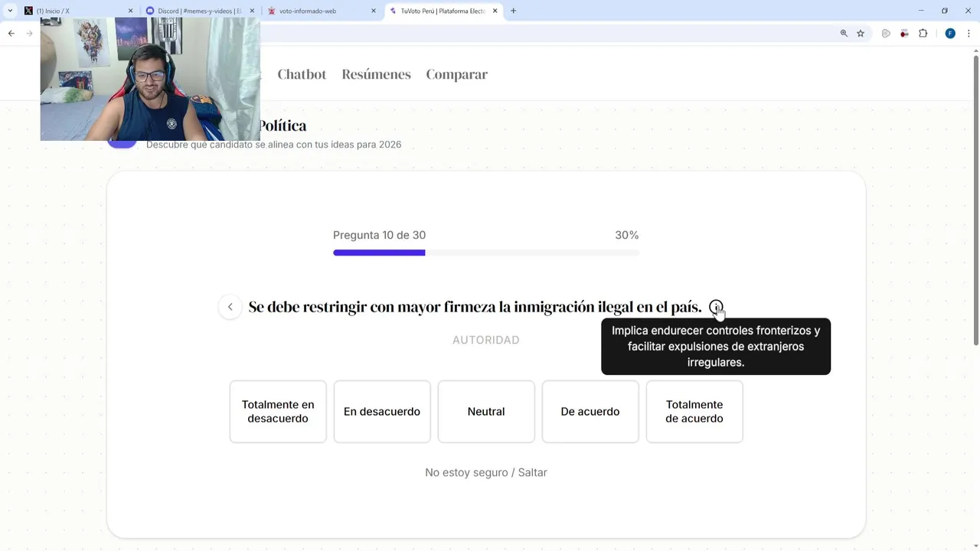Open the Chrome three-dot menu

click(969, 33)
